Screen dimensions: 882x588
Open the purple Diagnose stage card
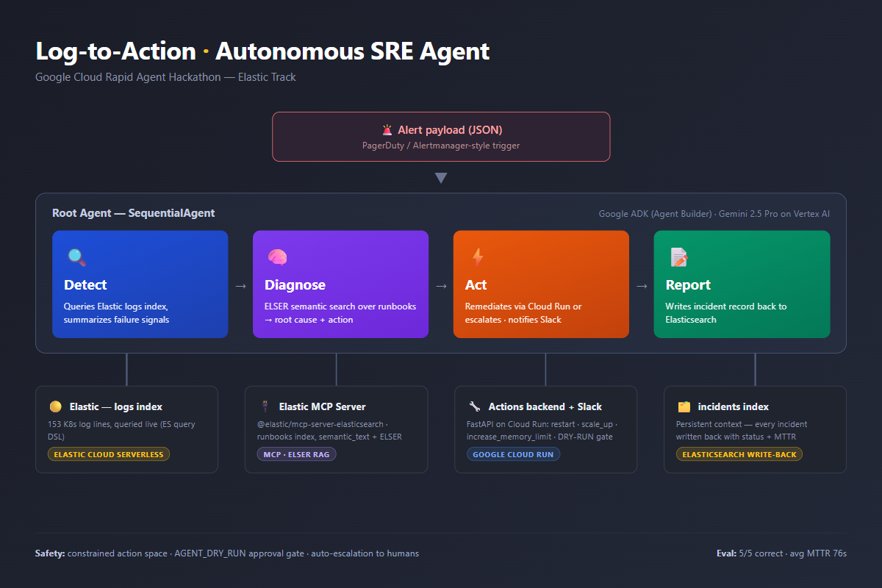click(340, 284)
